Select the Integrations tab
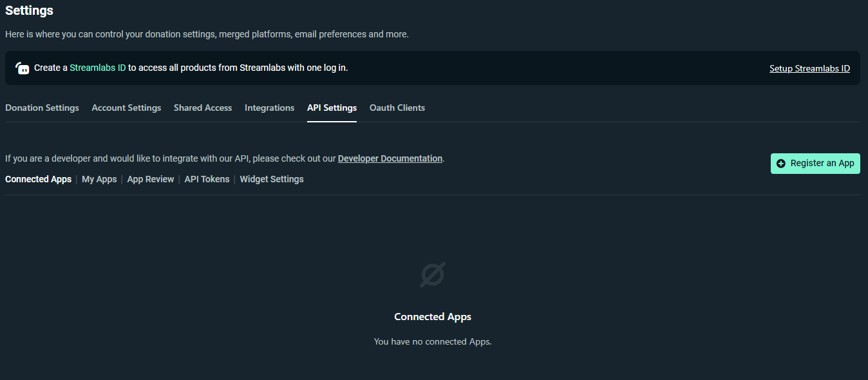 pyautogui.click(x=269, y=108)
